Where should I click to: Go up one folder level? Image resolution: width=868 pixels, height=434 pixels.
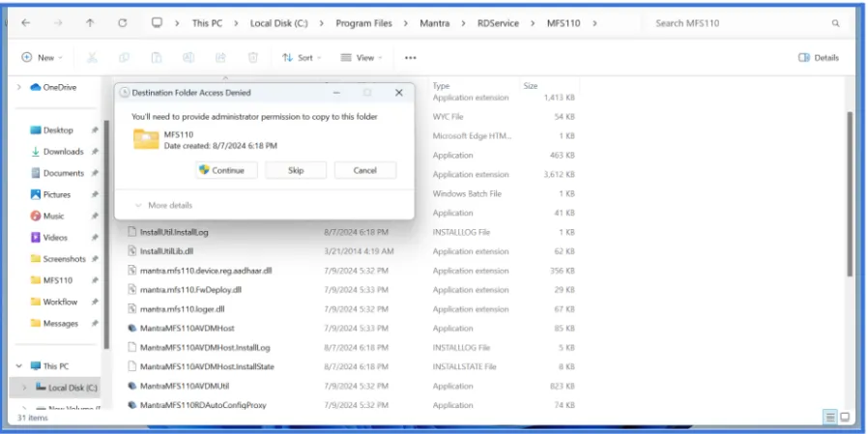90,23
